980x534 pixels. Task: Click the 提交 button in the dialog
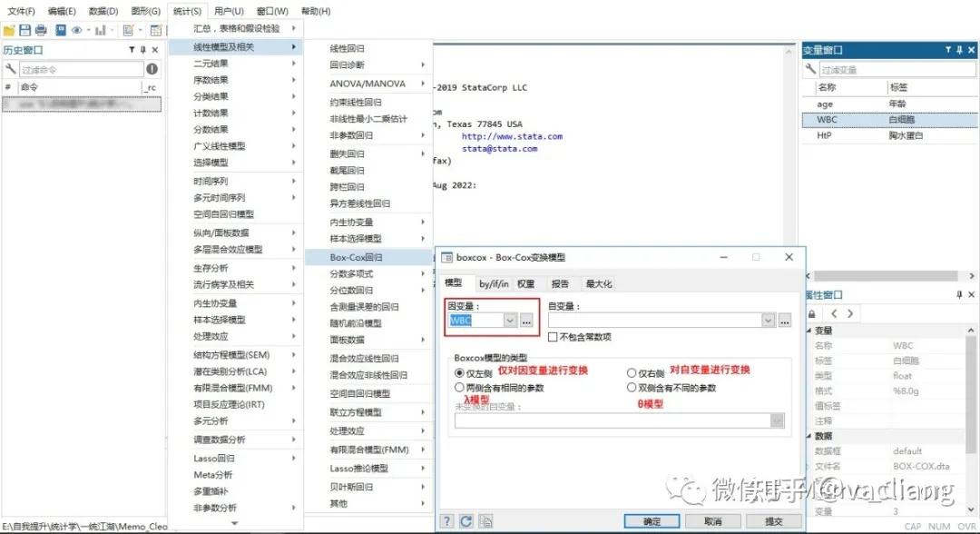[x=772, y=519]
